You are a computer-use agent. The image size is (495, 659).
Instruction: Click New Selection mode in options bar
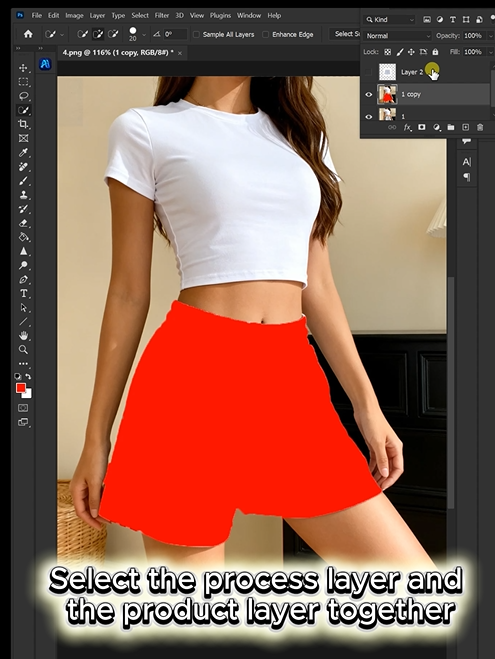pyautogui.click(x=82, y=34)
